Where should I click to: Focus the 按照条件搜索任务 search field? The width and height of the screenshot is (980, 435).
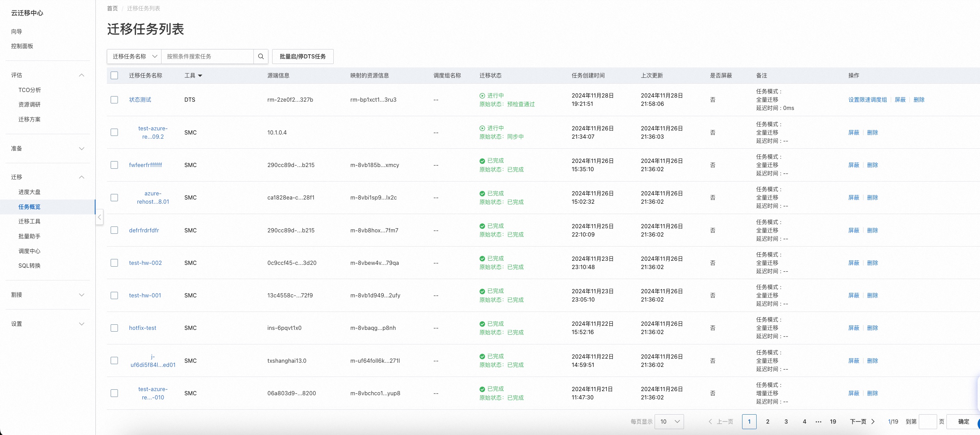207,56
